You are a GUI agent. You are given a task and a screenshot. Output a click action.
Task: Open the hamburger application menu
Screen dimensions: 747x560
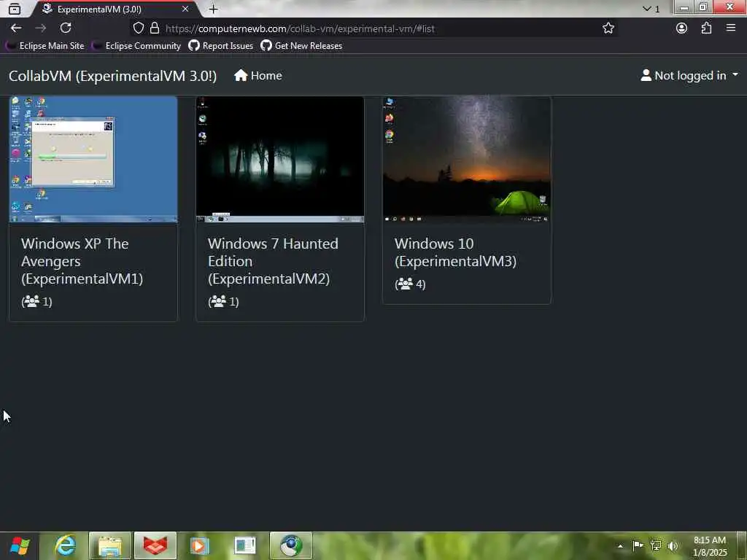(x=731, y=28)
